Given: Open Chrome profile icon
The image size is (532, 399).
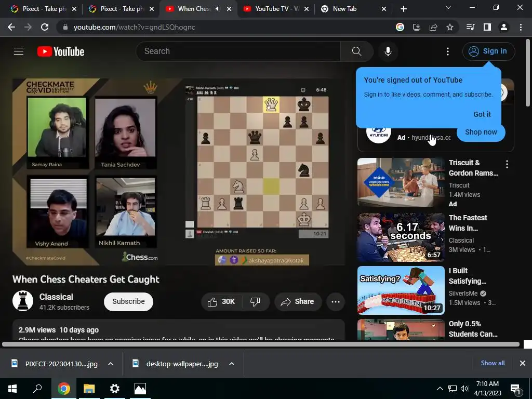Looking at the screenshot, I should point(504,27).
